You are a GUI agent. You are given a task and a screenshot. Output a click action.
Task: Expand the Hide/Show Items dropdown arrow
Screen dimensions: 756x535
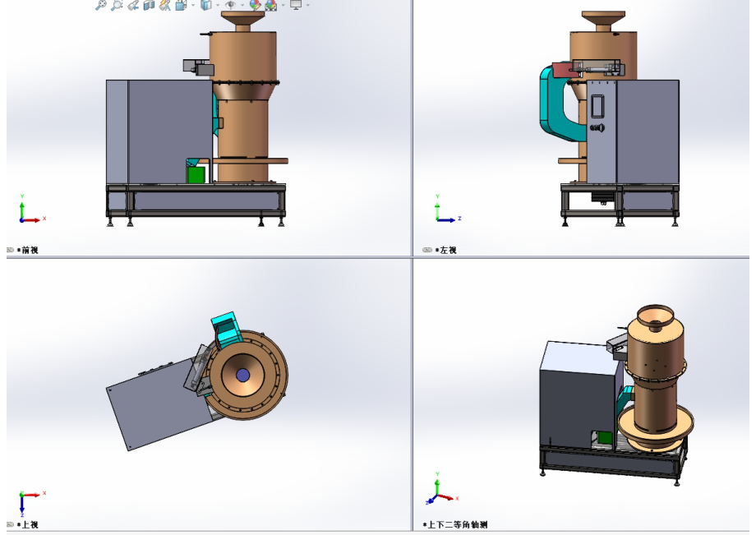point(242,5)
